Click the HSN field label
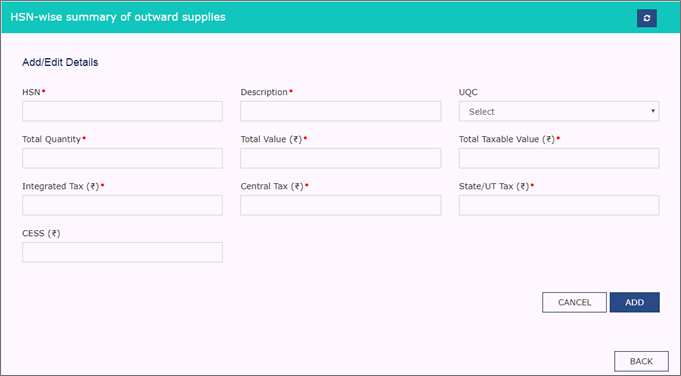 31,92
